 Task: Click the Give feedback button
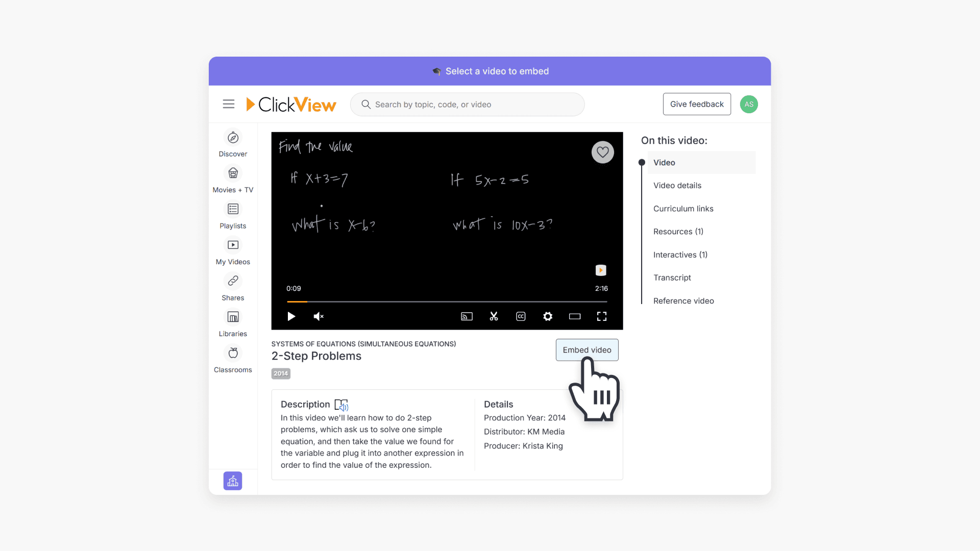tap(697, 104)
